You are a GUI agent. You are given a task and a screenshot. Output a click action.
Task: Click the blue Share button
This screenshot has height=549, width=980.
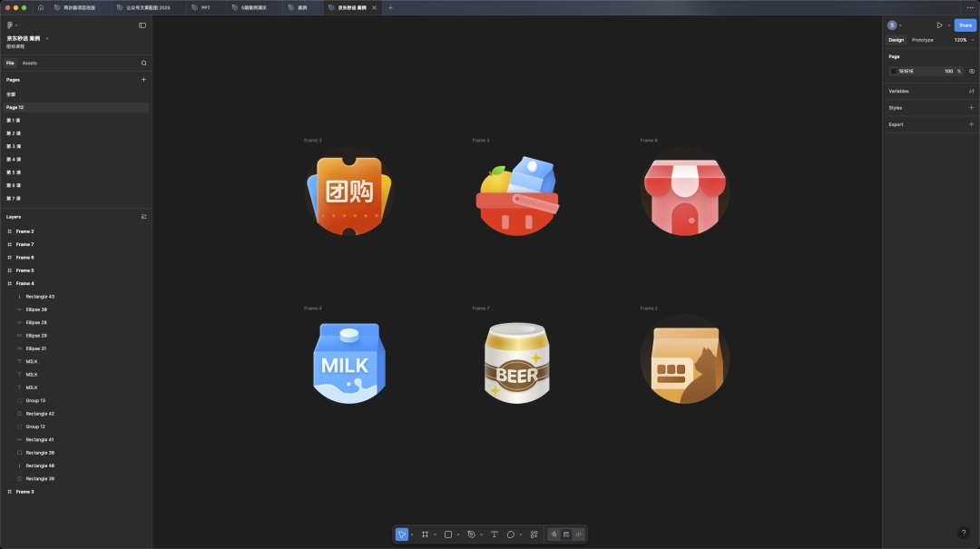point(965,25)
